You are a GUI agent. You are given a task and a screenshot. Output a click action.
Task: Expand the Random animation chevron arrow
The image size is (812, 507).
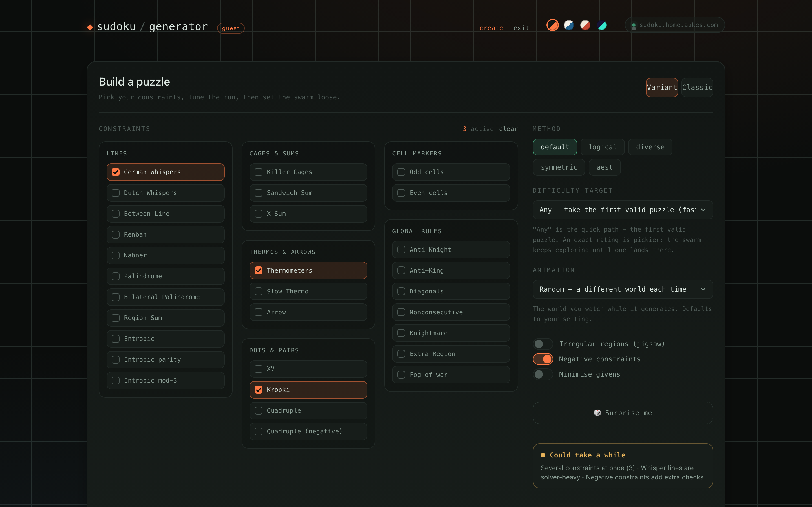(x=703, y=289)
